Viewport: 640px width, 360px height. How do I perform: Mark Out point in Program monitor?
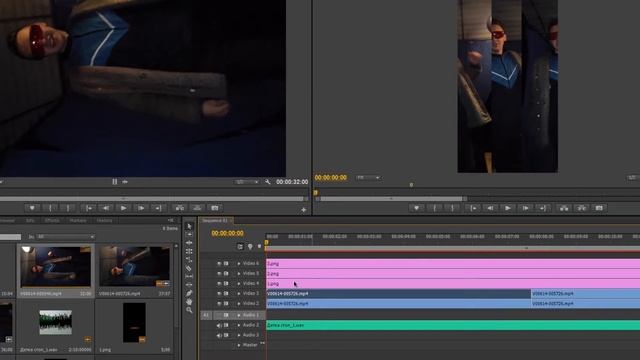coord(453,208)
